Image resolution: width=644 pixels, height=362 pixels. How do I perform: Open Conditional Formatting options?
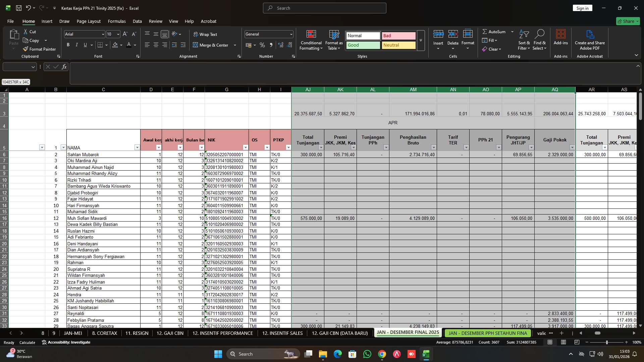tap(311, 40)
